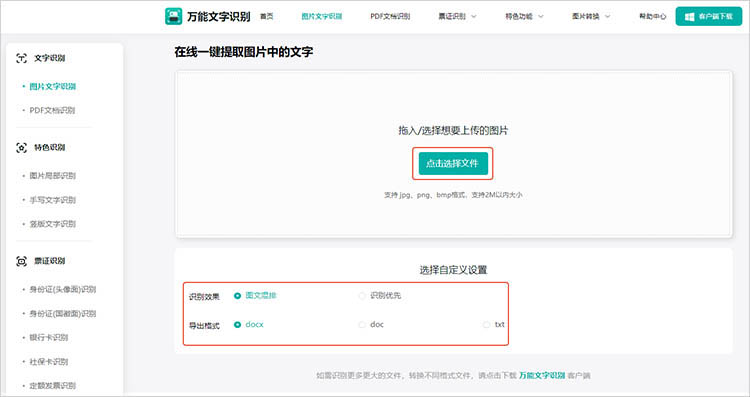Open 图片文字识别 in top navigation
This screenshot has height=397, width=750.
click(322, 16)
